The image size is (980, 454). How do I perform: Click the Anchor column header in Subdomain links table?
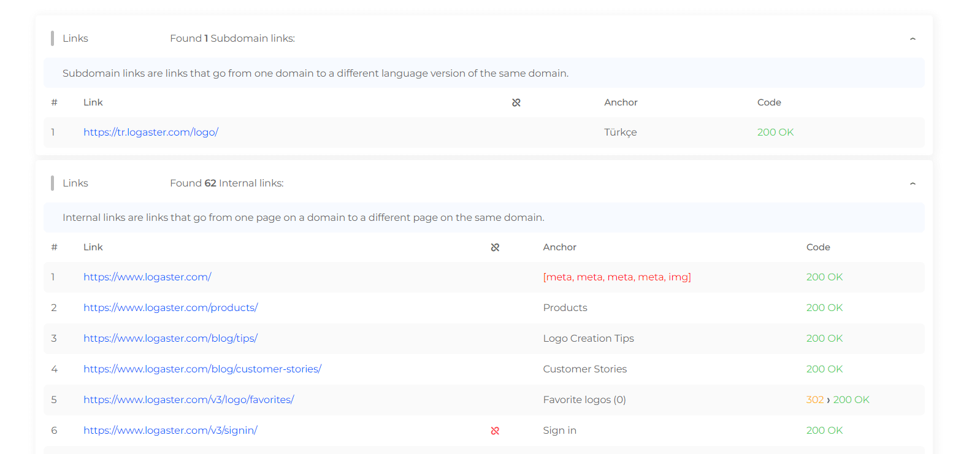coord(621,102)
